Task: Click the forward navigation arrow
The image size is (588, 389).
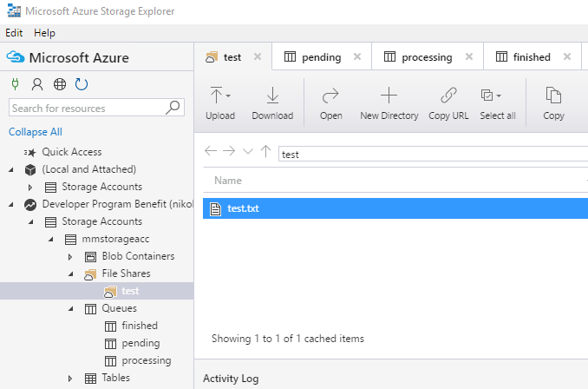Action: coord(229,151)
